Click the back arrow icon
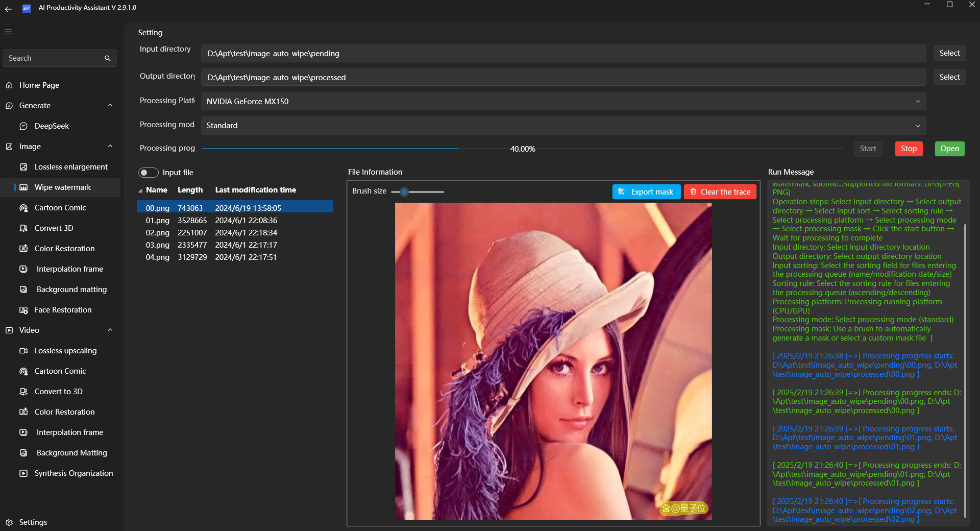The height and width of the screenshot is (531, 980). (x=8, y=9)
